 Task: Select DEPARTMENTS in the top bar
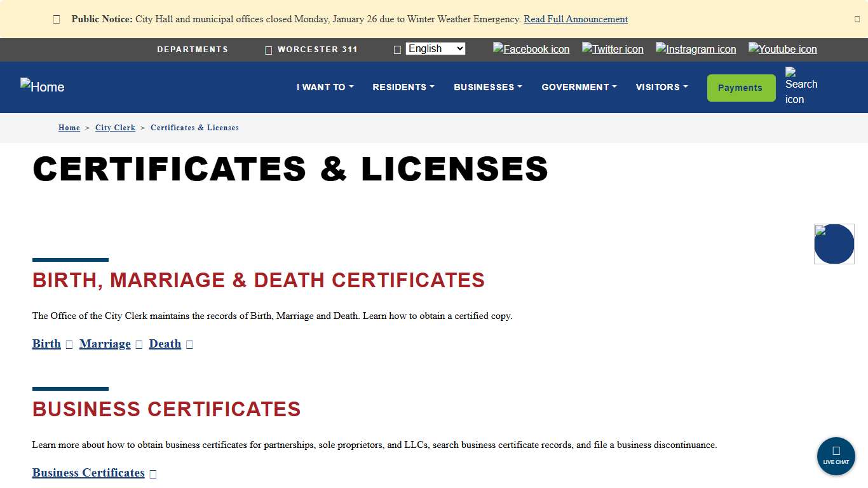pos(193,50)
